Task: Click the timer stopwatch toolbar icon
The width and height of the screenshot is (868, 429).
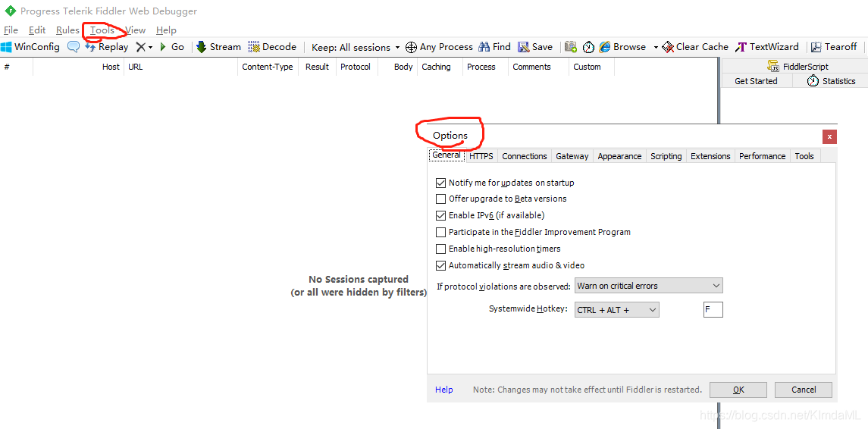Action: [588, 48]
